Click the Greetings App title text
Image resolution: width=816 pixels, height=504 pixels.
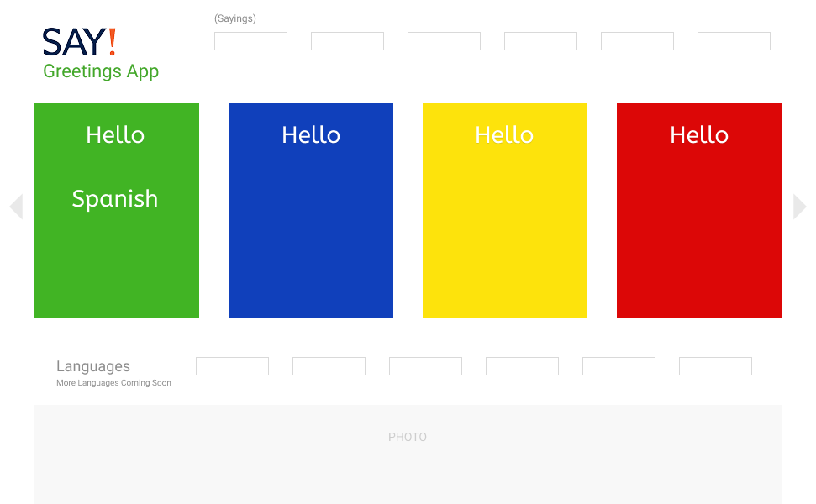[x=101, y=71]
